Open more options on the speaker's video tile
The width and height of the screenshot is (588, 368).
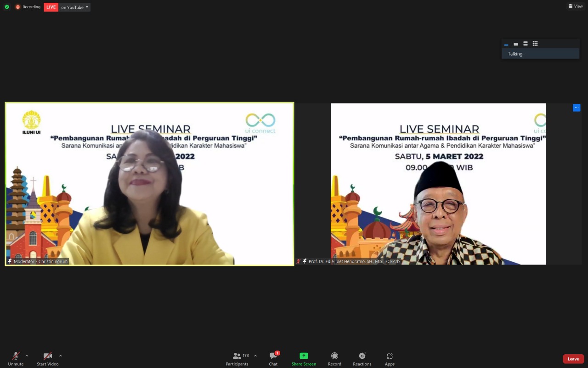[x=577, y=108]
